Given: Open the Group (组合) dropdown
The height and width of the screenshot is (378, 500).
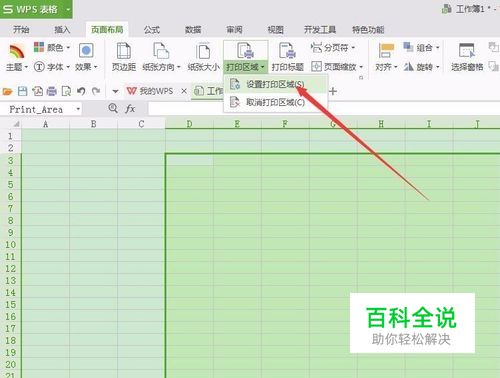Looking at the screenshot, I should [422, 47].
